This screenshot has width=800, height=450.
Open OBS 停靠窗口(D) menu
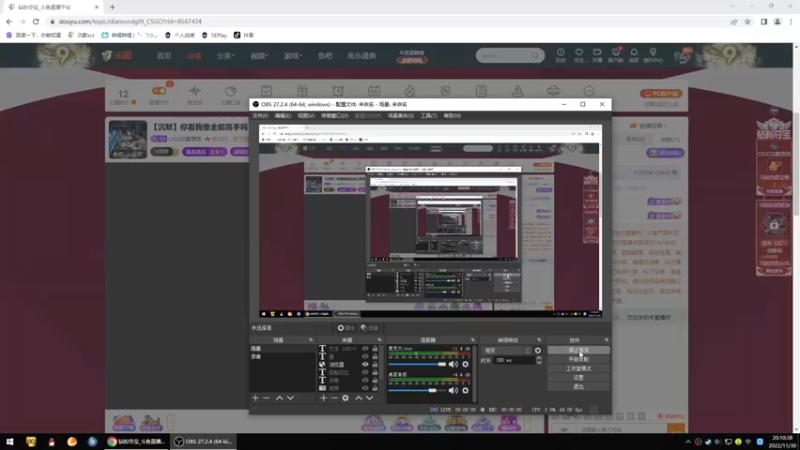click(335, 116)
